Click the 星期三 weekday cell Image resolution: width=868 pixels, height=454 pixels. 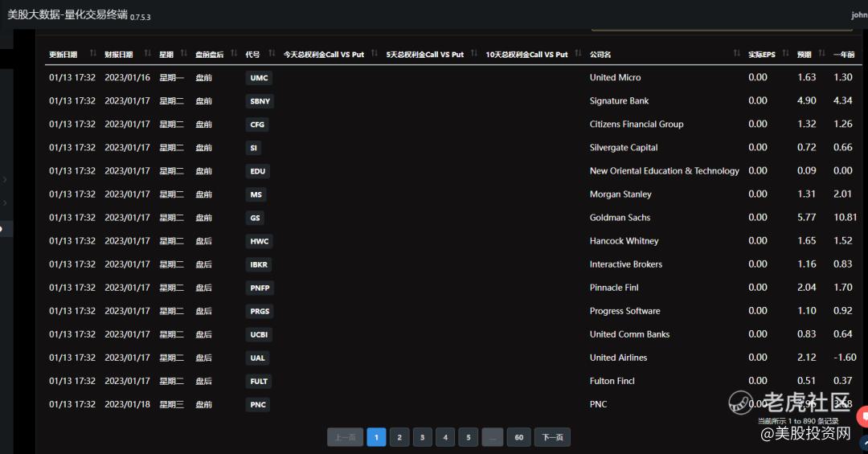(x=172, y=405)
